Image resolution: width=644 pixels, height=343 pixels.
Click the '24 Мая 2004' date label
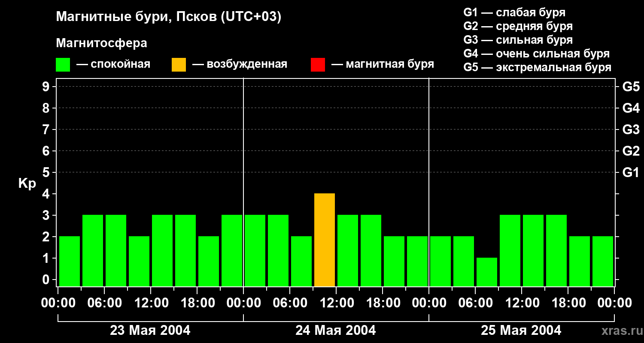(336, 331)
